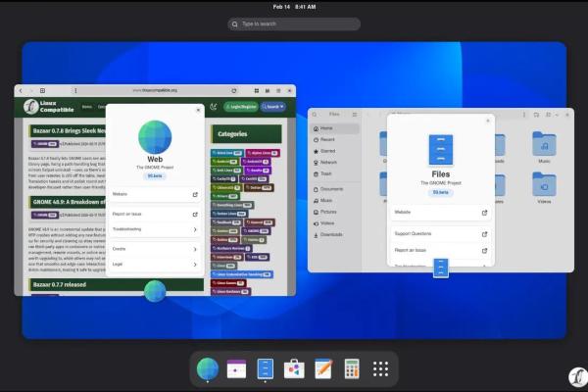Viewport: 588px width, 392px height.
Task: Launch Text Editor from the dock
Action: pyautogui.click(x=322, y=368)
